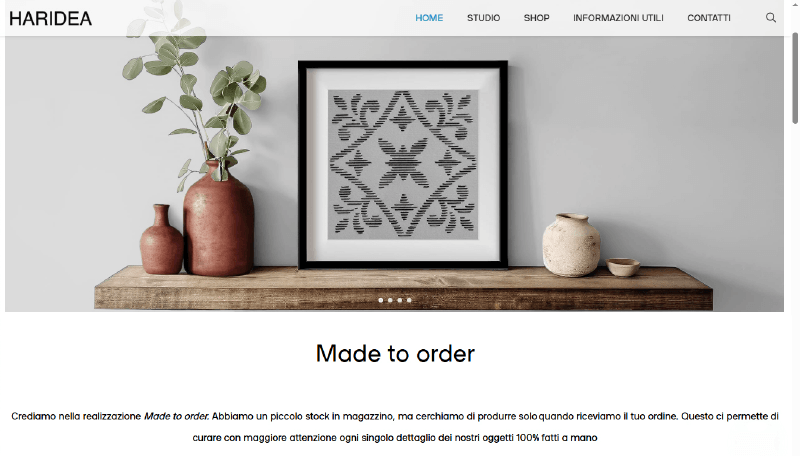
Task: Open the site search magnifier icon
Action: (x=770, y=18)
